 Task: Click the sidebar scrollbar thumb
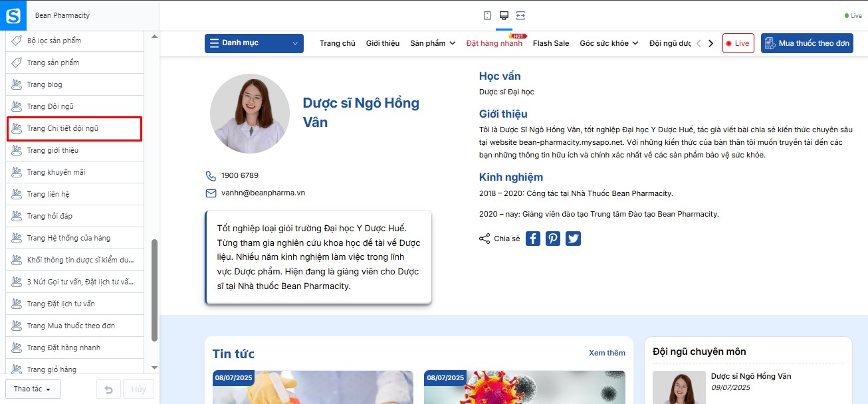click(155, 290)
